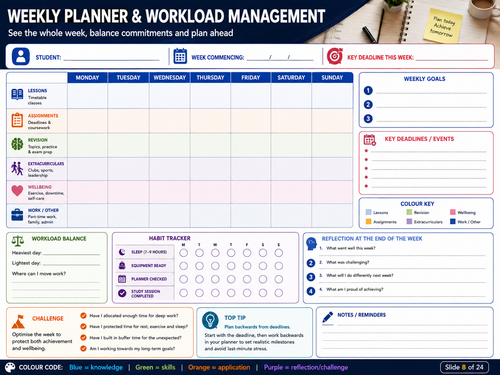The image size is (500, 375).
Task: Click the Week Commencing date line
Action: point(280,59)
